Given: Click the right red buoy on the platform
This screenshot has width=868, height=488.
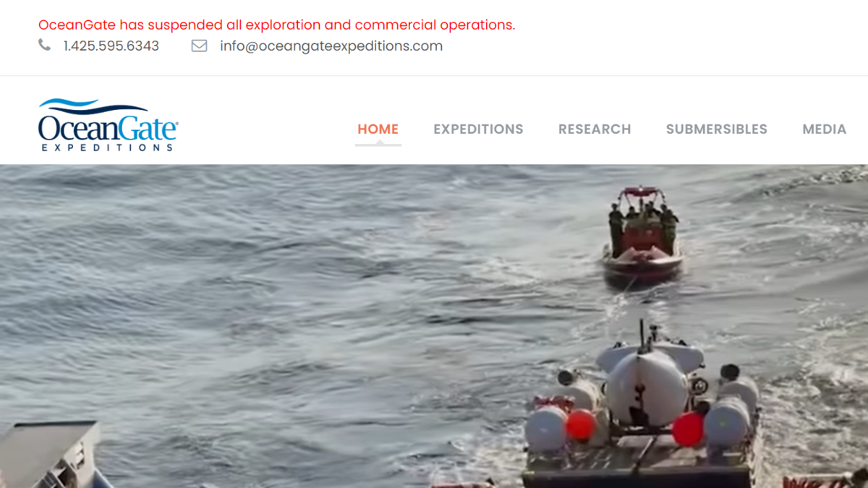Looking at the screenshot, I should (x=688, y=429).
